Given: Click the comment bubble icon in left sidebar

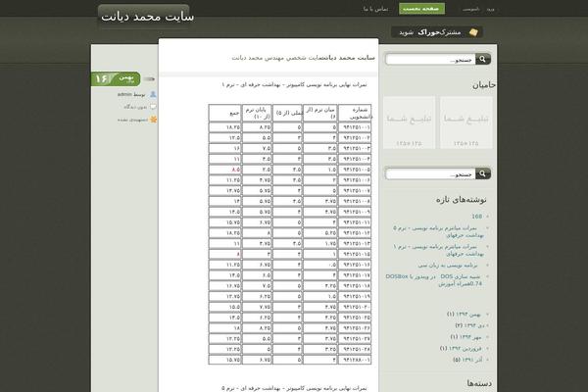Looking at the screenshot, I should pos(153,107).
